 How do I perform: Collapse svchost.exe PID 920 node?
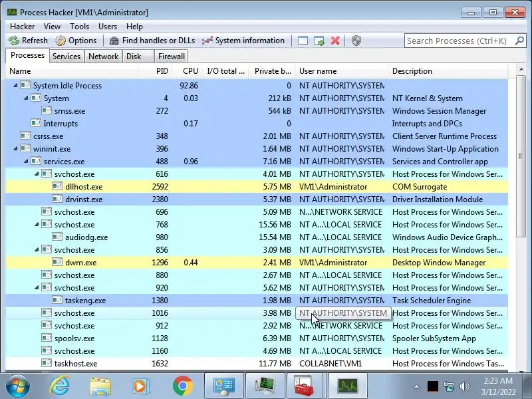tap(37, 288)
